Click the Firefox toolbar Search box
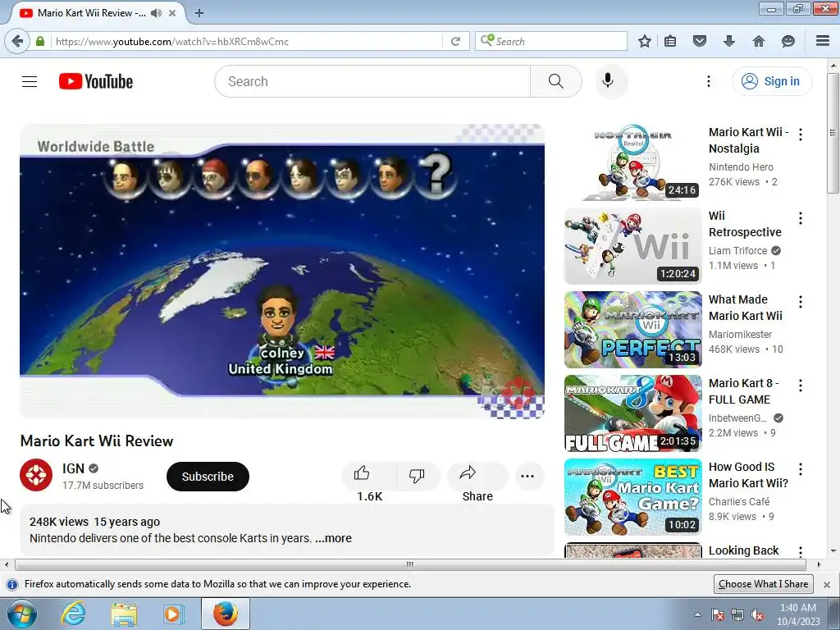840x630 pixels. coord(550,41)
